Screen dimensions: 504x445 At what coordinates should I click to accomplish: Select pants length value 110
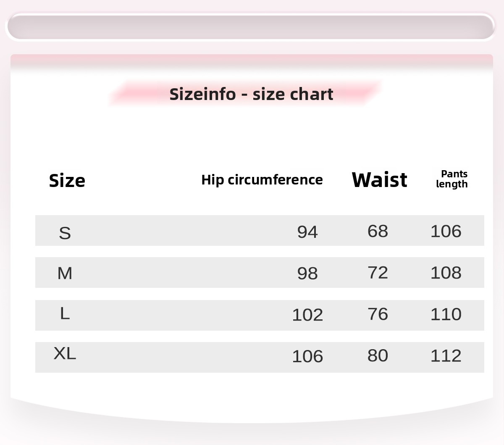coord(446,314)
